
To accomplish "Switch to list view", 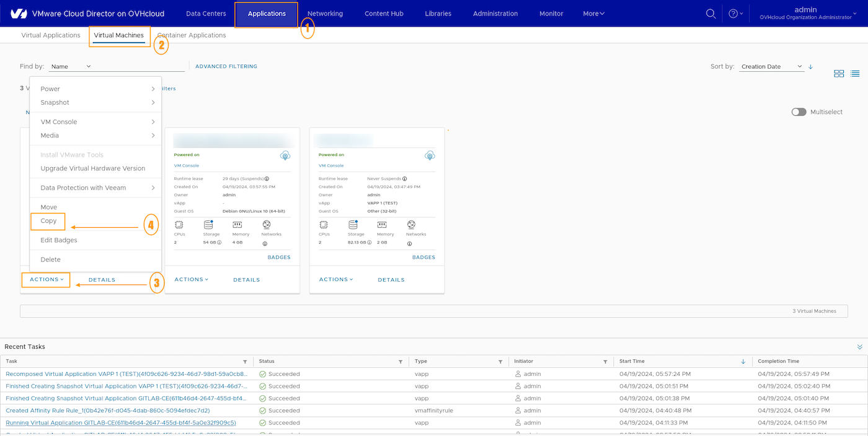I will [855, 73].
